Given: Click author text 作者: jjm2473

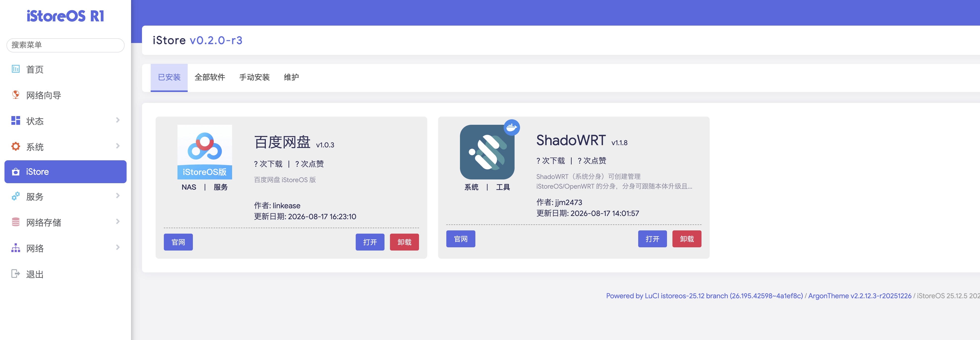Looking at the screenshot, I should pyautogui.click(x=559, y=202).
